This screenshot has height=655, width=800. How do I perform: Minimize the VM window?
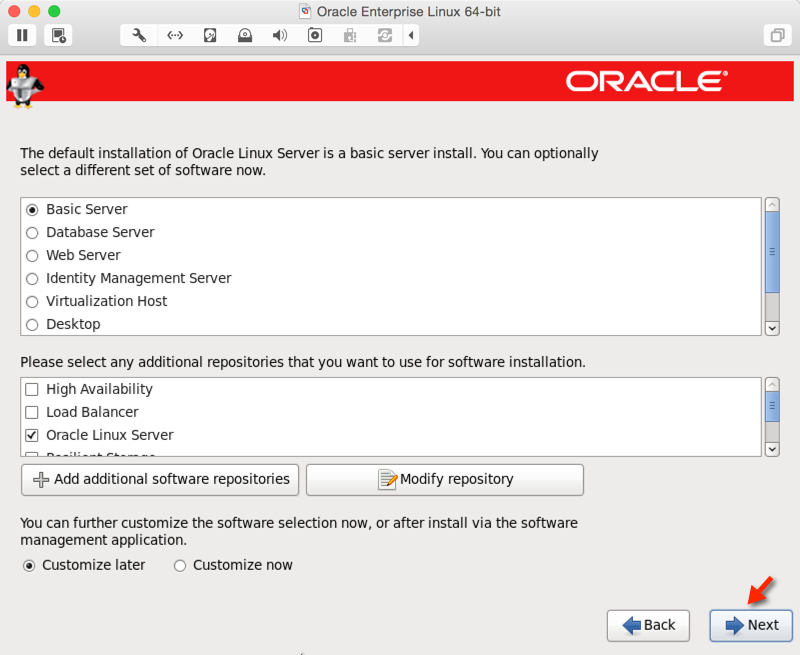pyautogui.click(x=34, y=11)
